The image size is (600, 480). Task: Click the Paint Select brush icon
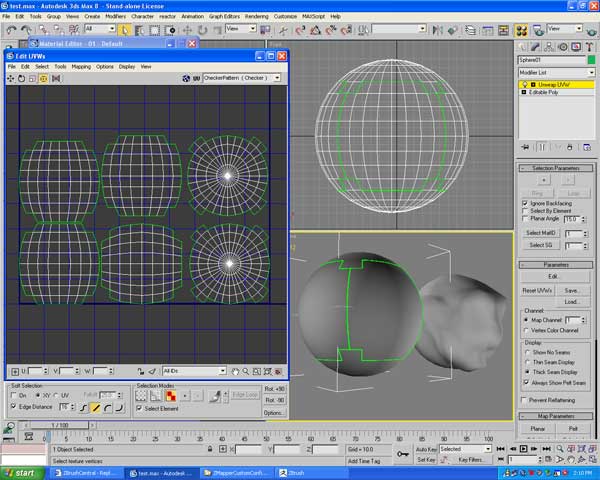215,395
